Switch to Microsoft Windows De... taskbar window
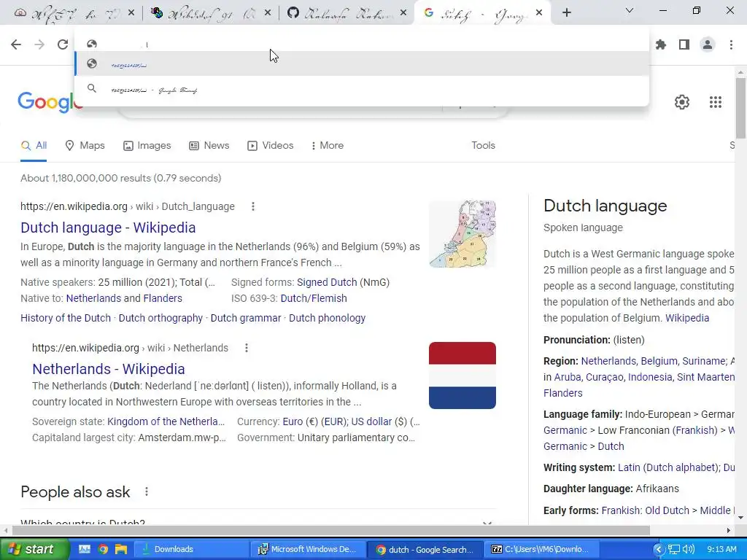Image resolution: width=747 pixels, height=560 pixels. [309, 549]
